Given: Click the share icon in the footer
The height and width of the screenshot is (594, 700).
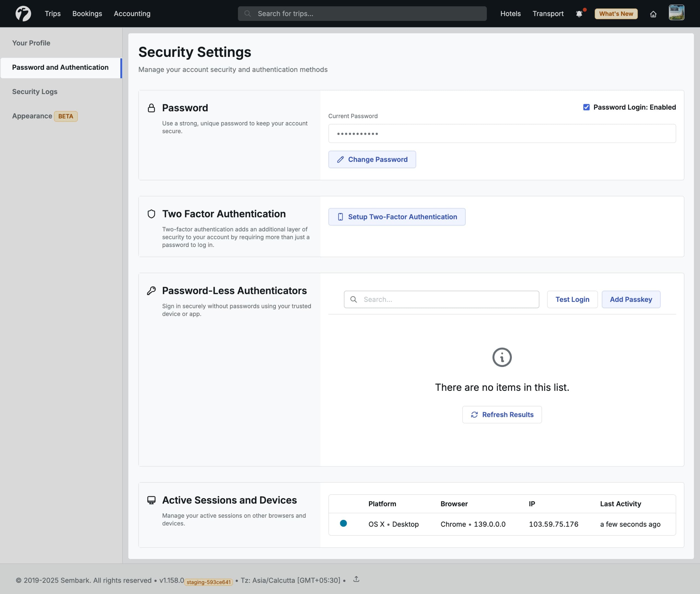Looking at the screenshot, I should tap(357, 579).
